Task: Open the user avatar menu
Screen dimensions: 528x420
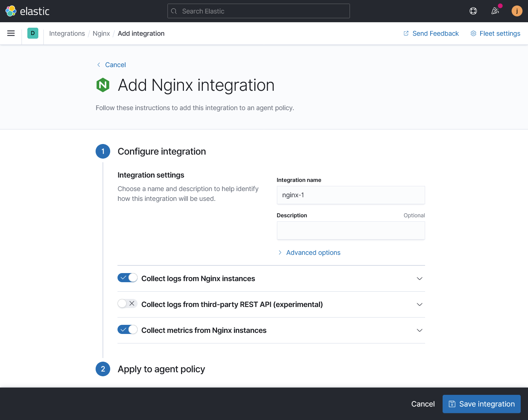Action: (517, 11)
